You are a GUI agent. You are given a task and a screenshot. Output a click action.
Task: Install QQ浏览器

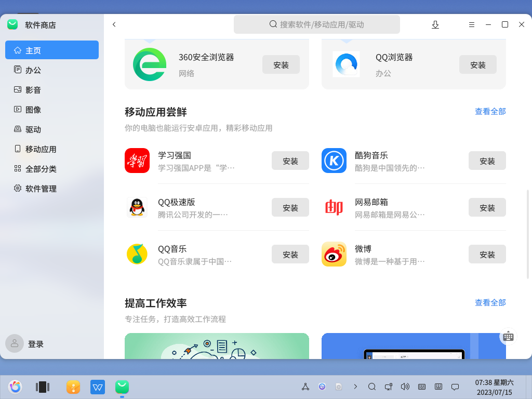click(x=478, y=64)
